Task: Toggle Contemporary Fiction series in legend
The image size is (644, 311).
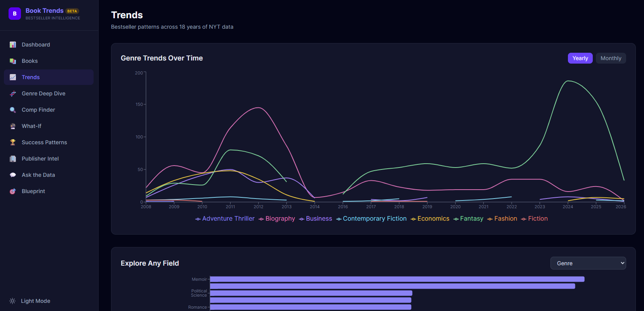Action: [371, 219]
